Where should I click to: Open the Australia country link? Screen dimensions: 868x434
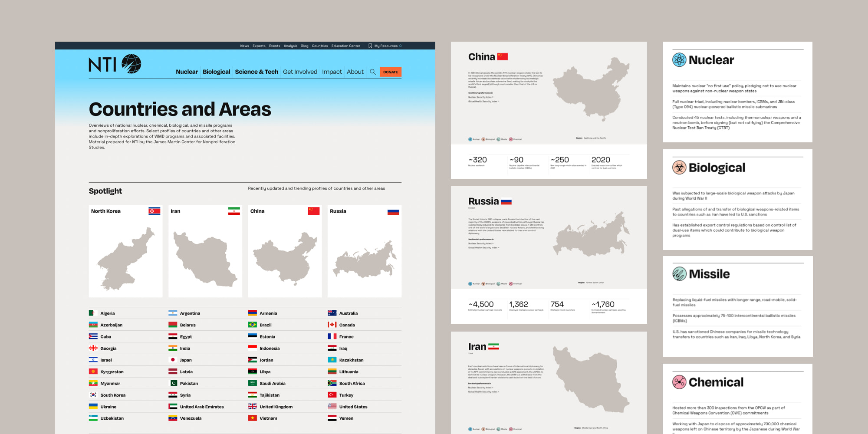click(349, 313)
